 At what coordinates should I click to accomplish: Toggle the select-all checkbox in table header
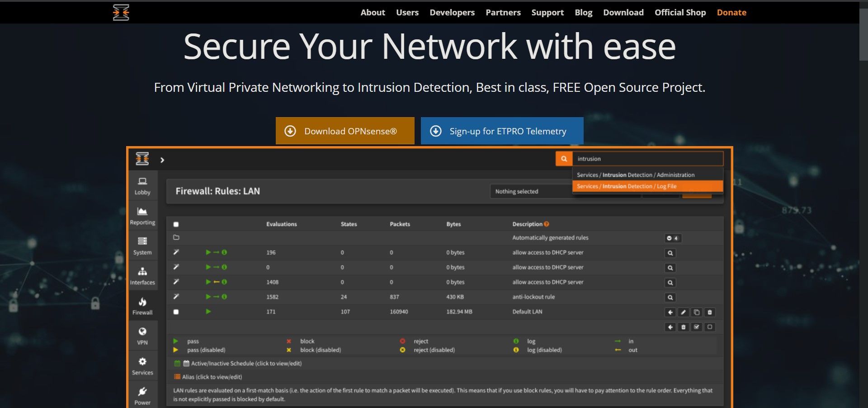click(x=176, y=224)
